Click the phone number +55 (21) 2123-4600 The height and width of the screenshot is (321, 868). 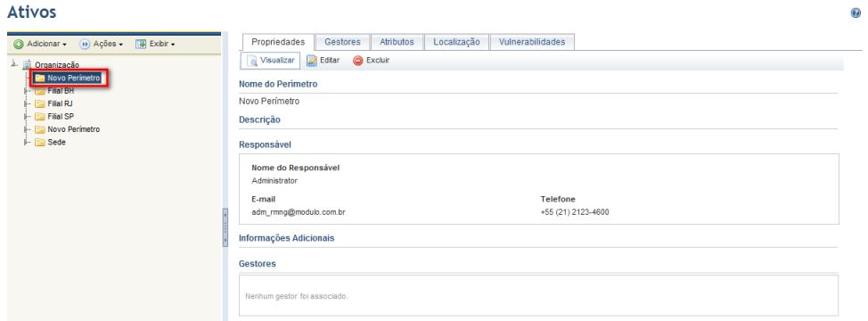tap(575, 212)
